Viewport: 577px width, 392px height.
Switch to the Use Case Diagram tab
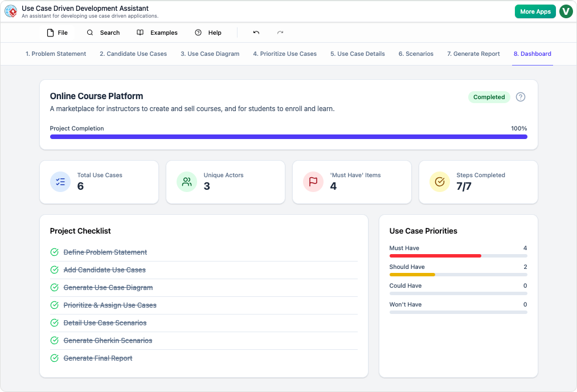pos(210,54)
